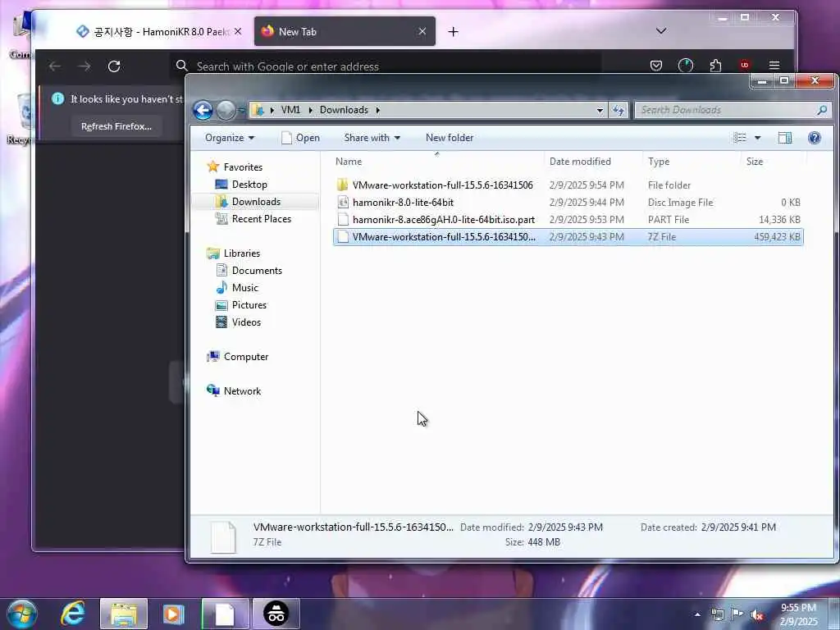Click New folder button
The height and width of the screenshot is (630, 840).
(x=450, y=138)
